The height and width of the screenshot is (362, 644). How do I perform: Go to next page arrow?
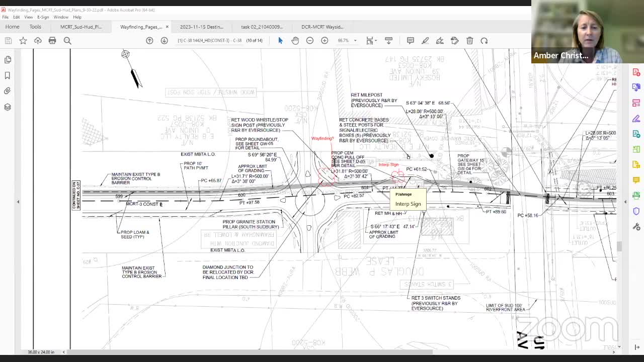[x=164, y=41]
